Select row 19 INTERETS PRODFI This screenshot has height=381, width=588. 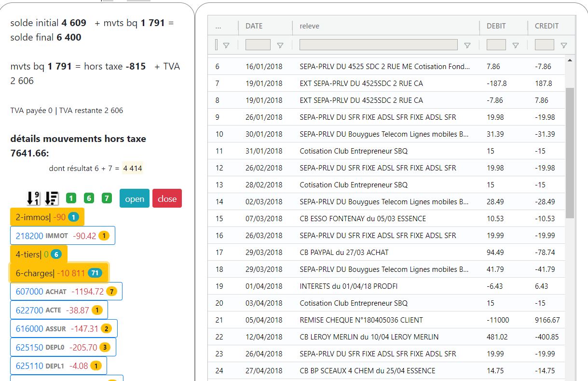pyautogui.click(x=386, y=286)
